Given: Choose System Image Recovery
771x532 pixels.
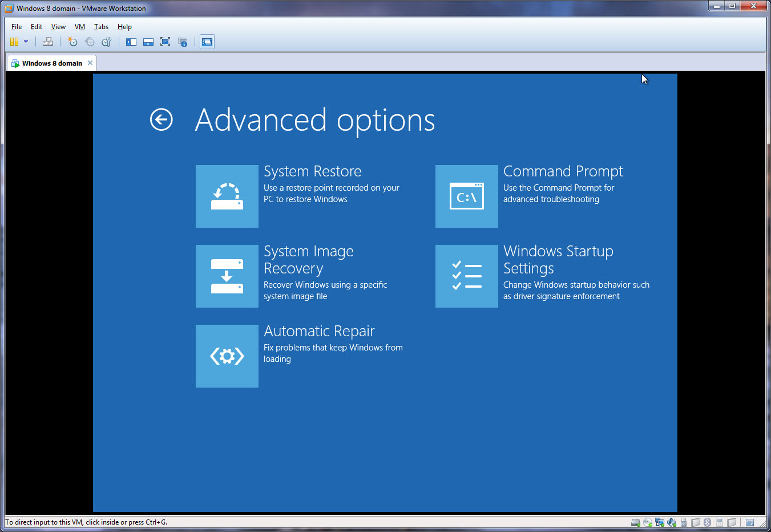Looking at the screenshot, I should [227, 276].
